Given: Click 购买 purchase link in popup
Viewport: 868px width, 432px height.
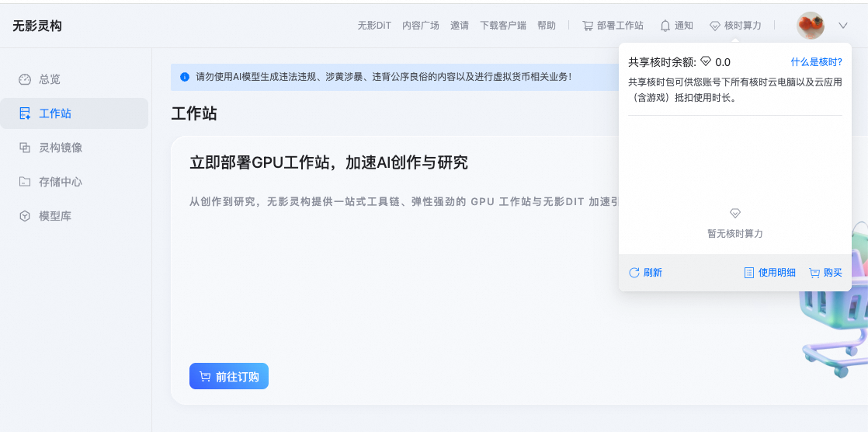Looking at the screenshot, I should click(x=825, y=273).
